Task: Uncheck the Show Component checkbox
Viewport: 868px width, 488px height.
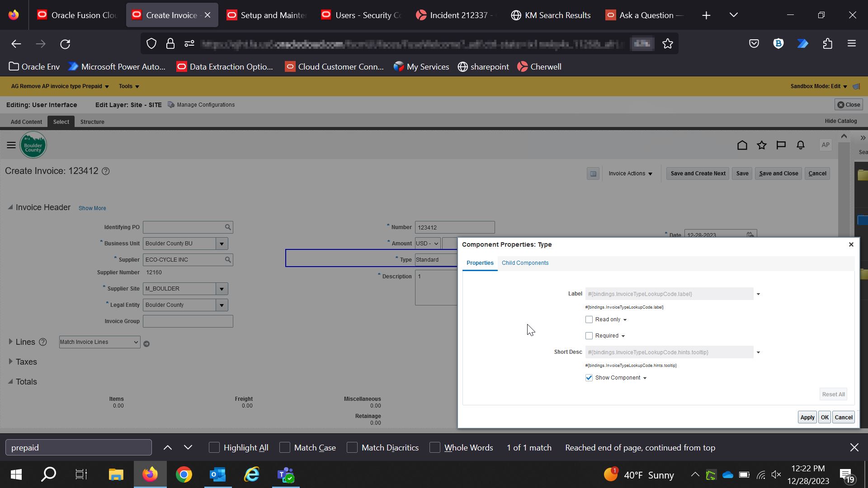Action: pos(589,378)
